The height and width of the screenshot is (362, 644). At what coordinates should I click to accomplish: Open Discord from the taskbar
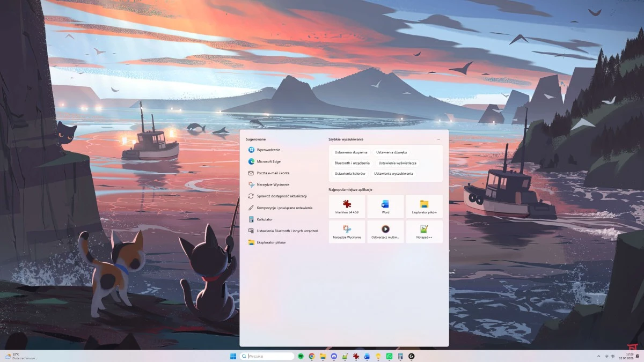coord(334,356)
